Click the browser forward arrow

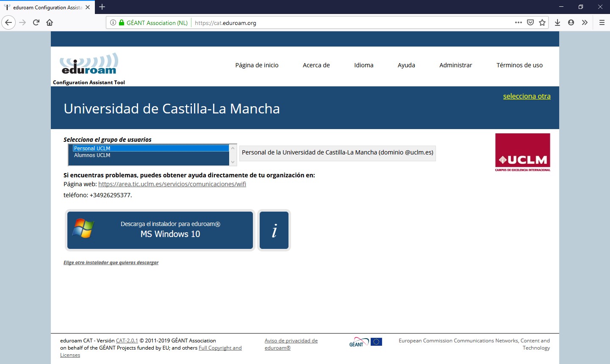23,22
